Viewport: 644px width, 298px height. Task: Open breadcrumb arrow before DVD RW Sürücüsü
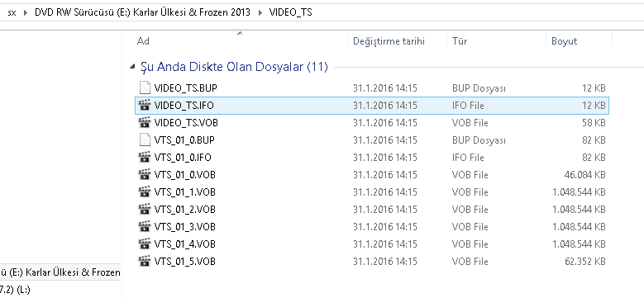tap(26, 12)
